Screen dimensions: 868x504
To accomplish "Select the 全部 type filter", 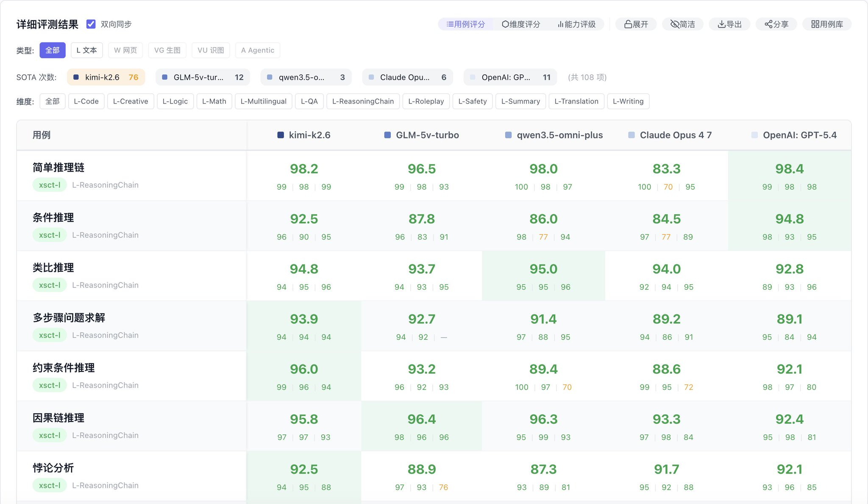I will pos(53,50).
